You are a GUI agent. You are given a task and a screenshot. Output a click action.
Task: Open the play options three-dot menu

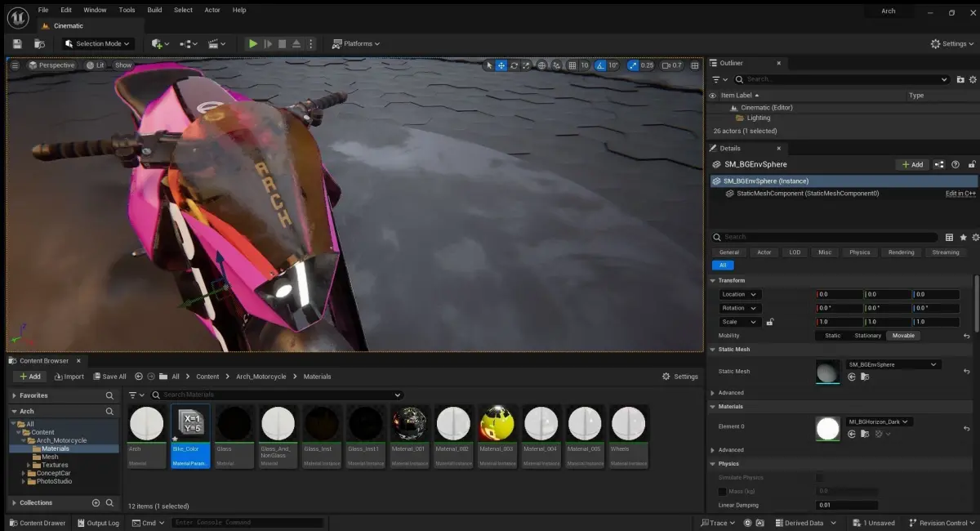tap(311, 43)
